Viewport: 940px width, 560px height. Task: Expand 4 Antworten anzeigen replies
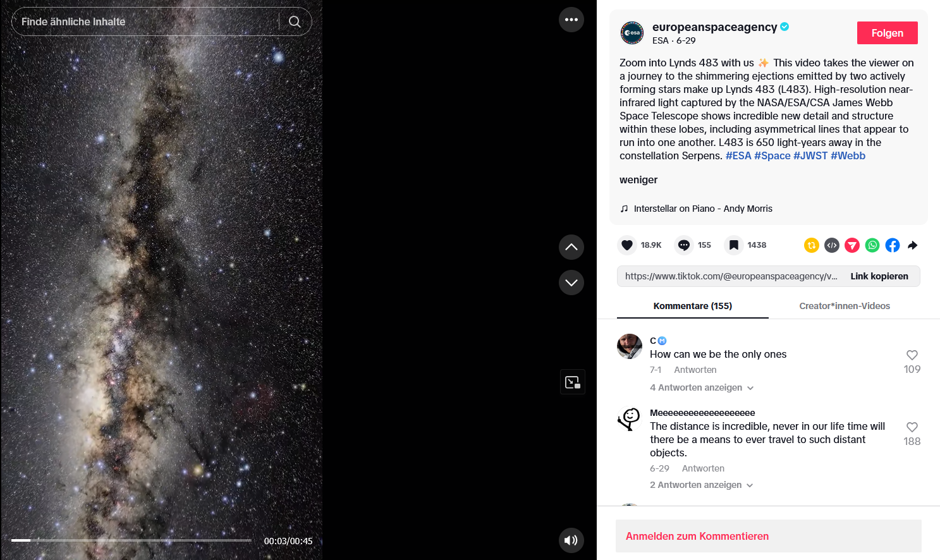tap(702, 387)
